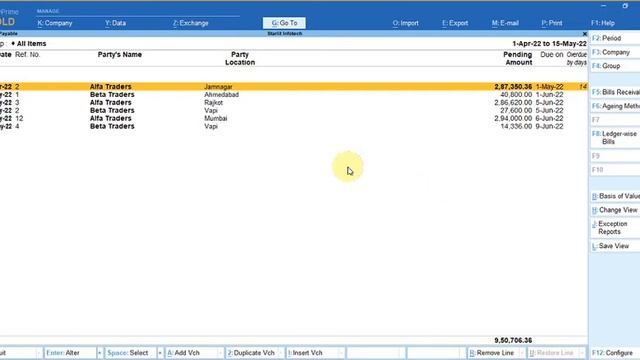
Task: Minimize the Tally window
Action: (x=604, y=6)
